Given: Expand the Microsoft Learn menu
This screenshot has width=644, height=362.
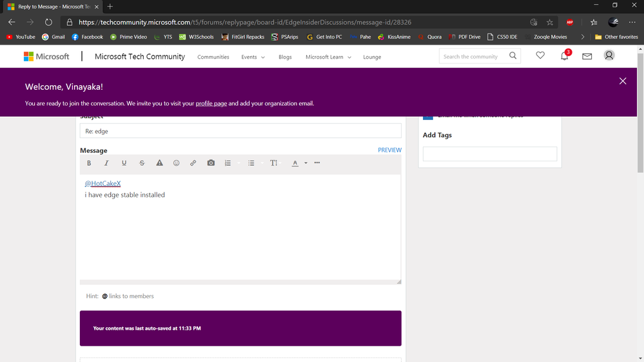Looking at the screenshot, I should [x=328, y=57].
